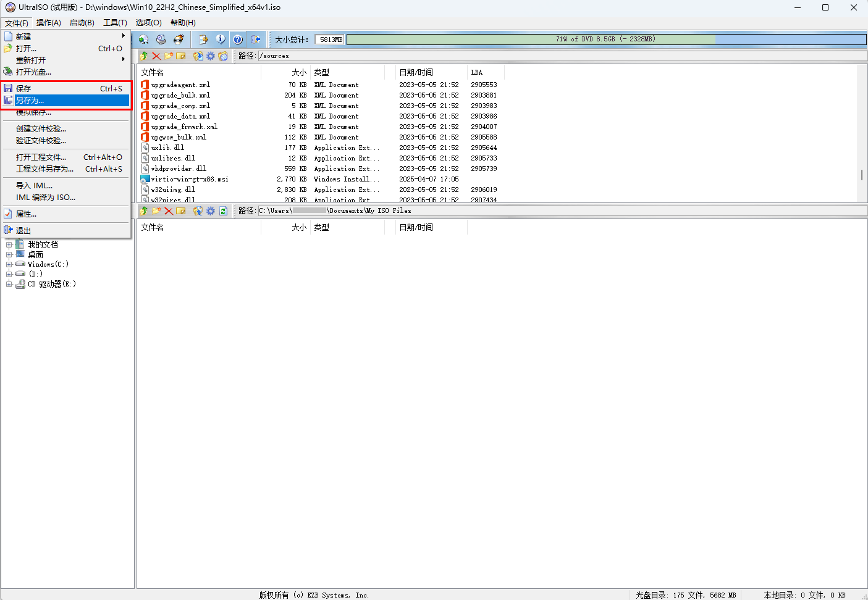The height and width of the screenshot is (600, 868).
Task: Open help via the question mark icon
Action: (x=238, y=40)
